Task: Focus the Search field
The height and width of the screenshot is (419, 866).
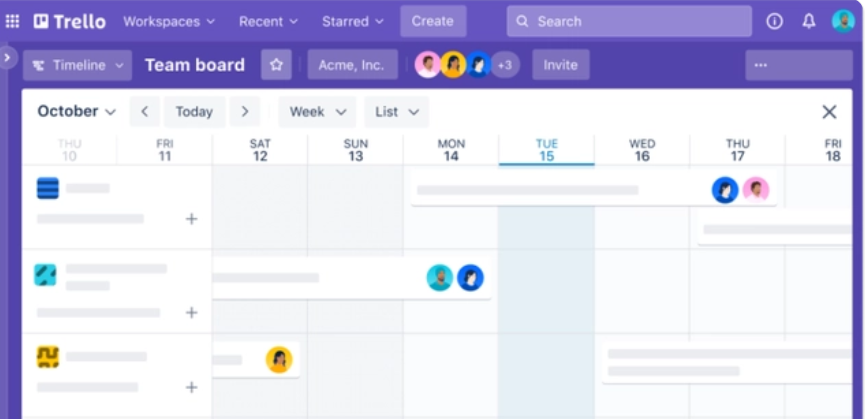Action: 629,21
